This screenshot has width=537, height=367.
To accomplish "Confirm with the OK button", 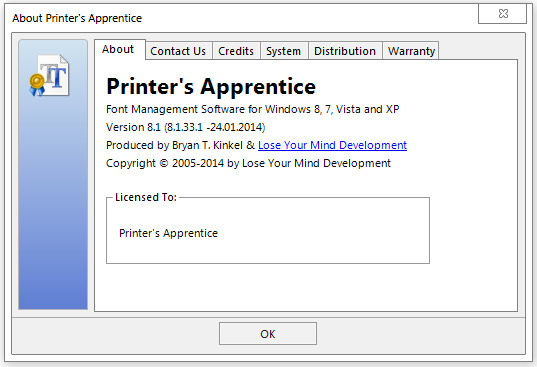I will click(x=268, y=333).
